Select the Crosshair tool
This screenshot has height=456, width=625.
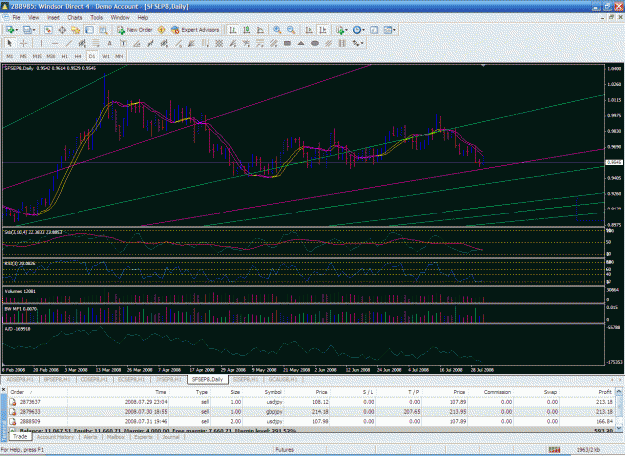(x=24, y=43)
